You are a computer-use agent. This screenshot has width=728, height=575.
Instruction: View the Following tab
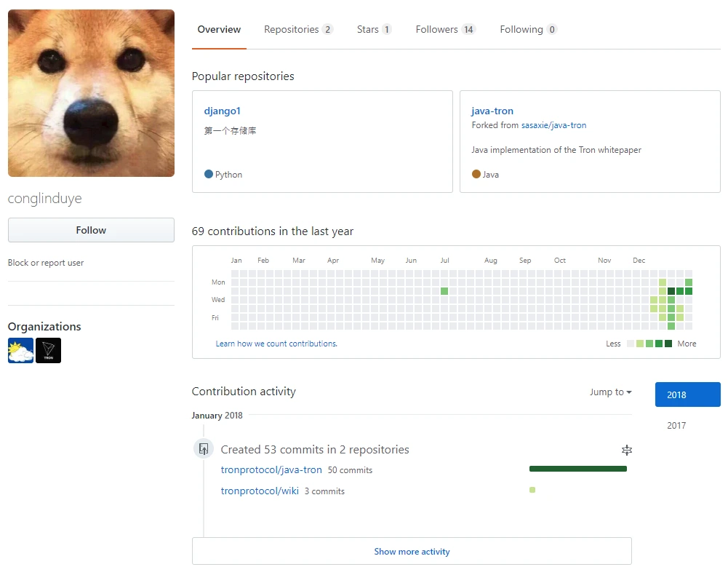click(528, 29)
